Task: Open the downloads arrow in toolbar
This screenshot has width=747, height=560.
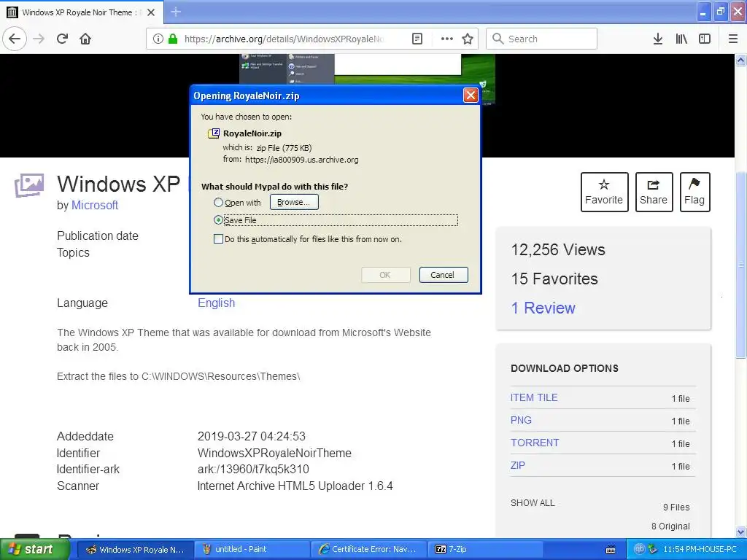Action: (x=657, y=39)
